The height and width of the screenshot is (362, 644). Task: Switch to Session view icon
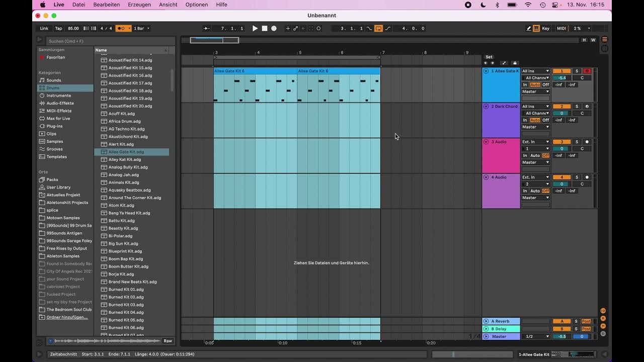[x=605, y=49]
